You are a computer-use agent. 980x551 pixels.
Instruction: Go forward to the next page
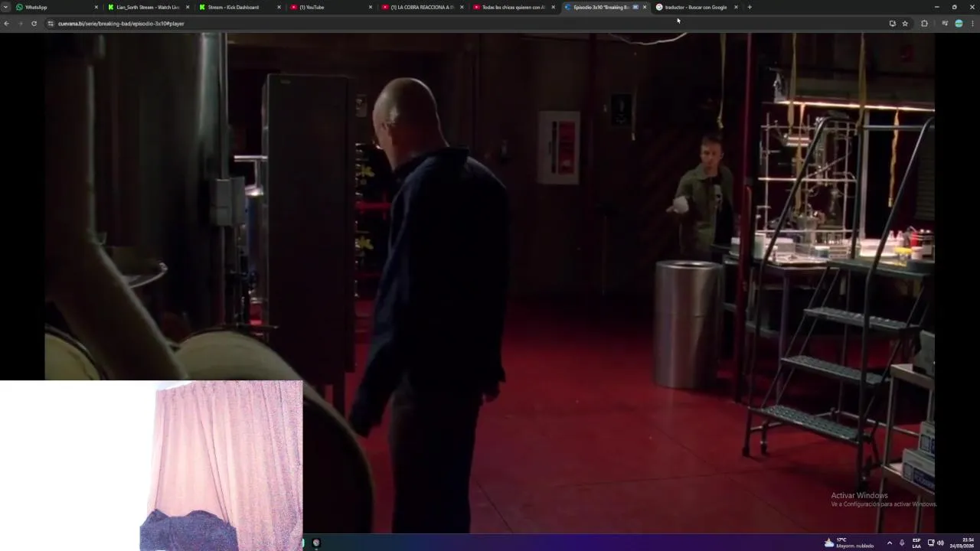pos(20,24)
